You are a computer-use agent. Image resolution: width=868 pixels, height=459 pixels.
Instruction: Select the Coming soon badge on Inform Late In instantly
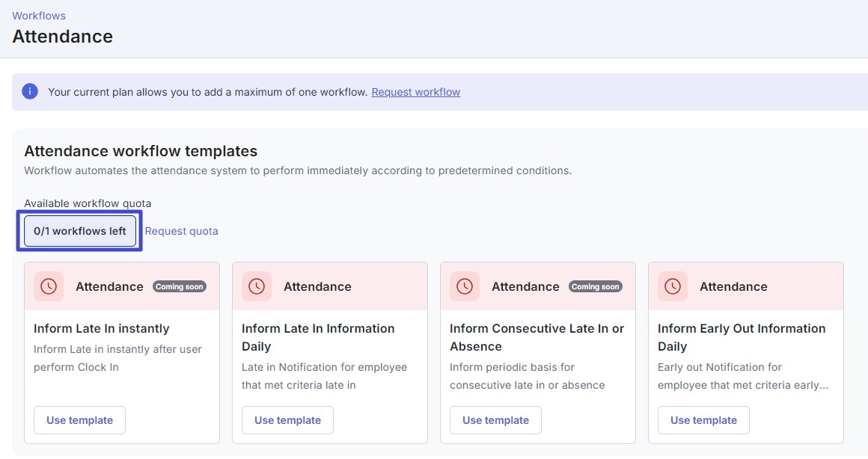coord(179,286)
